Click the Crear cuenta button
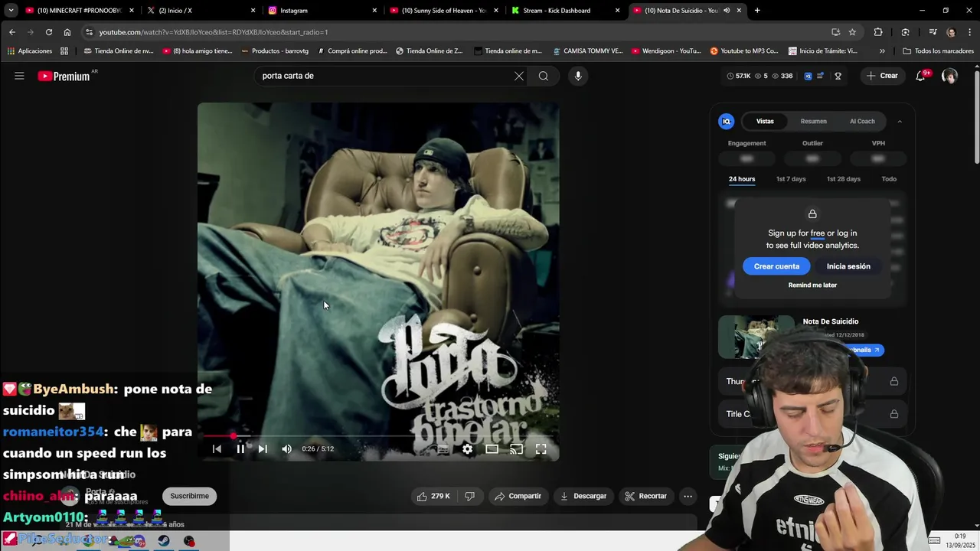 [x=776, y=266]
